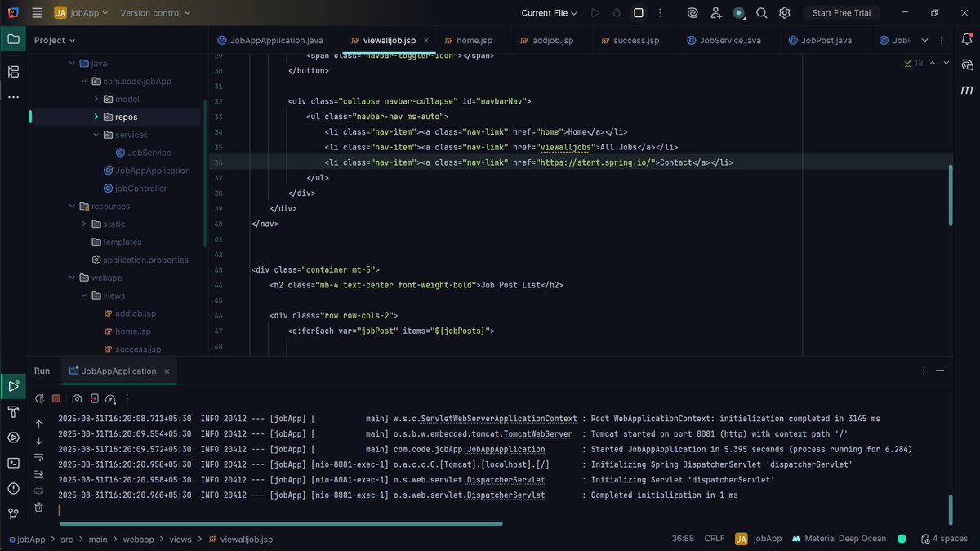Close the JobAppApplication run tab
Image resolution: width=980 pixels, height=551 pixels.
point(167,371)
